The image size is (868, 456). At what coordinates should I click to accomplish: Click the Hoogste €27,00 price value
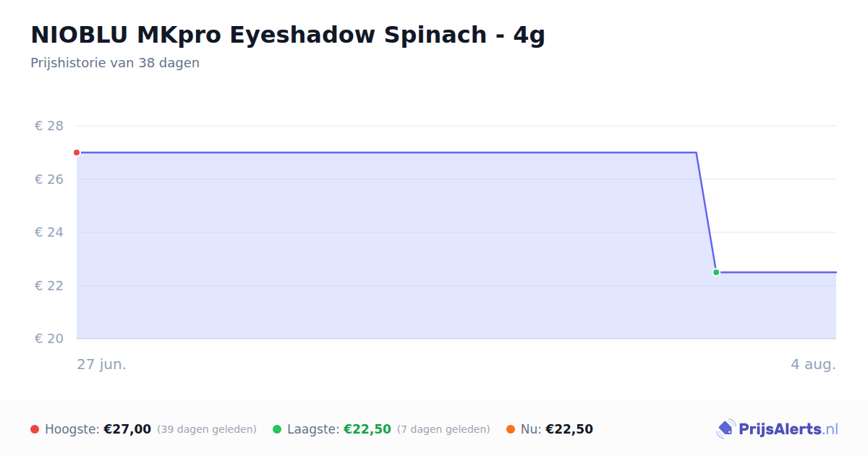(127, 429)
